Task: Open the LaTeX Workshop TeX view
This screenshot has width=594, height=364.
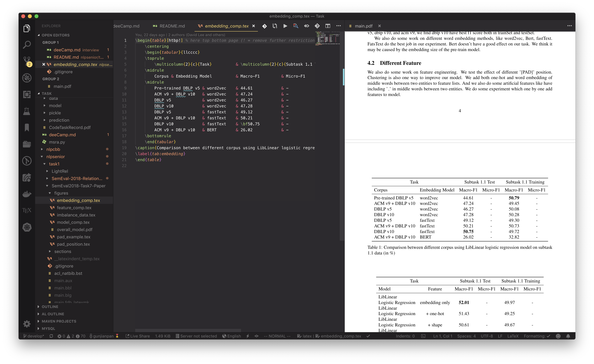Action: tap(27, 211)
